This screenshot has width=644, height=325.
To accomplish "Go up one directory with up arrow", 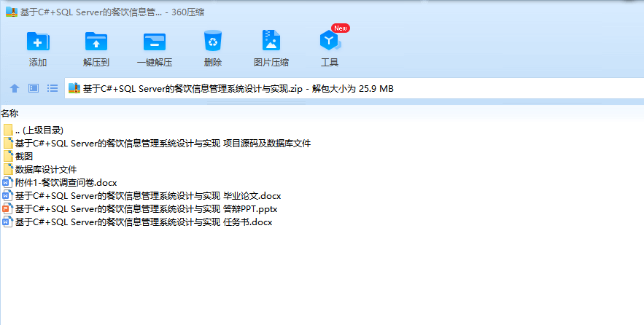I will click(15, 88).
